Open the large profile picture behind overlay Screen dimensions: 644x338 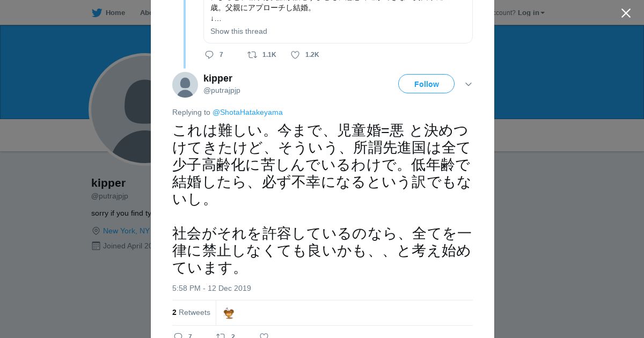click(121, 110)
